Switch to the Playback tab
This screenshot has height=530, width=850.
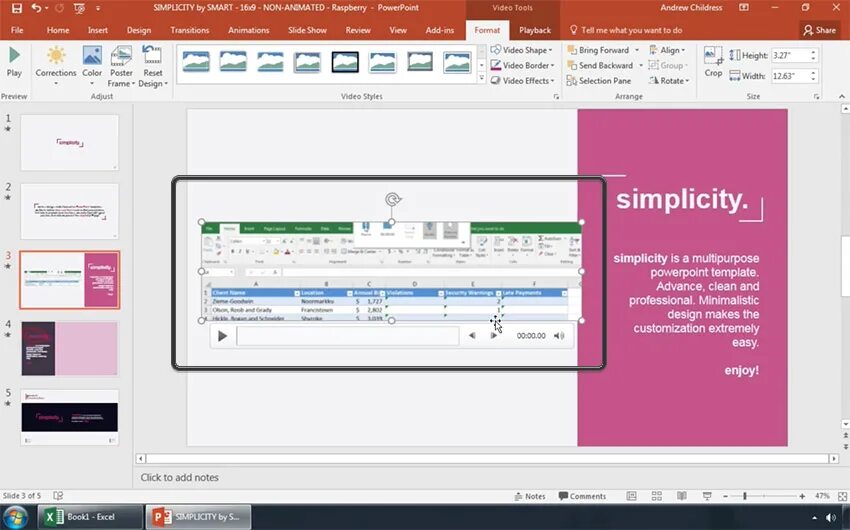coord(535,30)
